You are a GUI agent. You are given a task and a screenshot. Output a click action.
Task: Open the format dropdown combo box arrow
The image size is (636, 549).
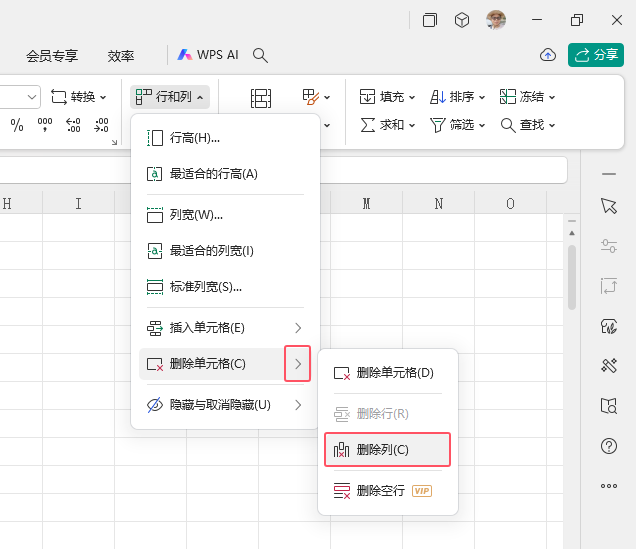pyautogui.click(x=32, y=97)
